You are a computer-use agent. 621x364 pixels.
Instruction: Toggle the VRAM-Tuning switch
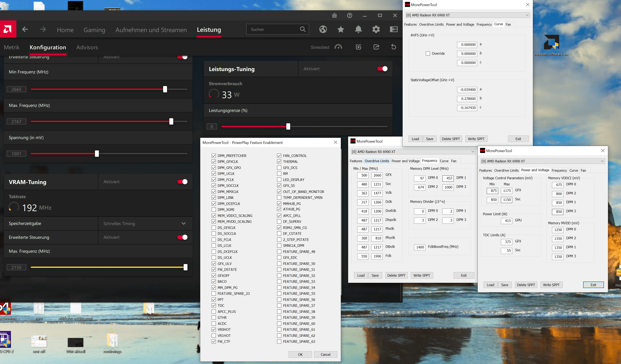(182, 182)
